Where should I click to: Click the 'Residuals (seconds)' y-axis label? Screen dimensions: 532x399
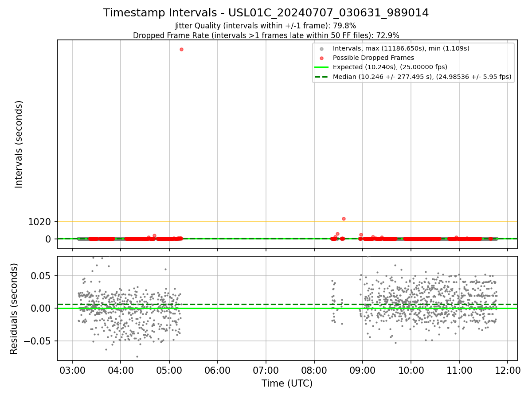14,309
